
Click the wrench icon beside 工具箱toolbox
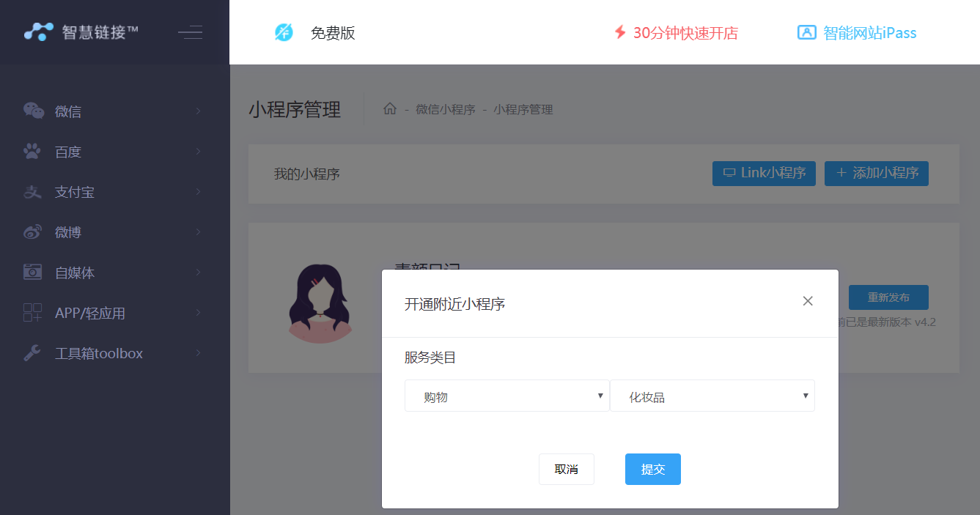click(32, 353)
